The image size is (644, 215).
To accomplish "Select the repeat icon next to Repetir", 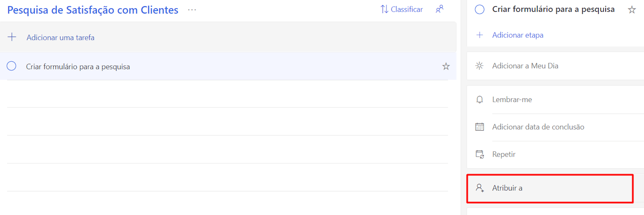I will pyautogui.click(x=479, y=154).
